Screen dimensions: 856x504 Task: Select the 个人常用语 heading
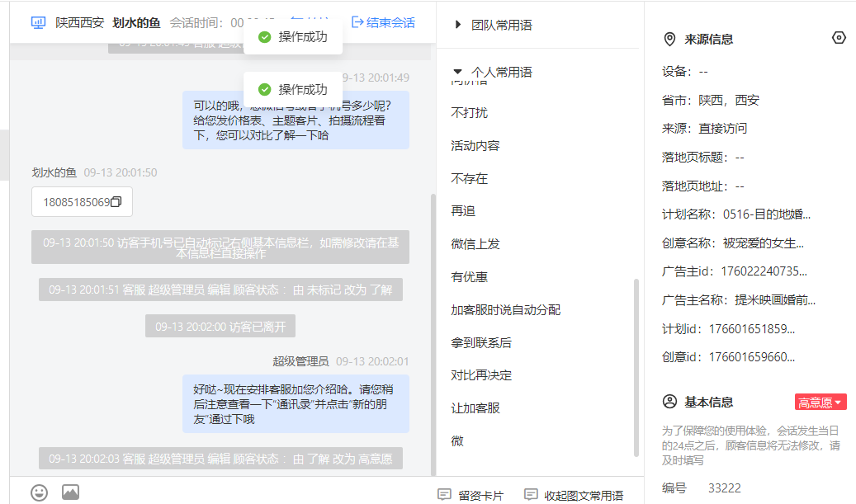(502, 72)
